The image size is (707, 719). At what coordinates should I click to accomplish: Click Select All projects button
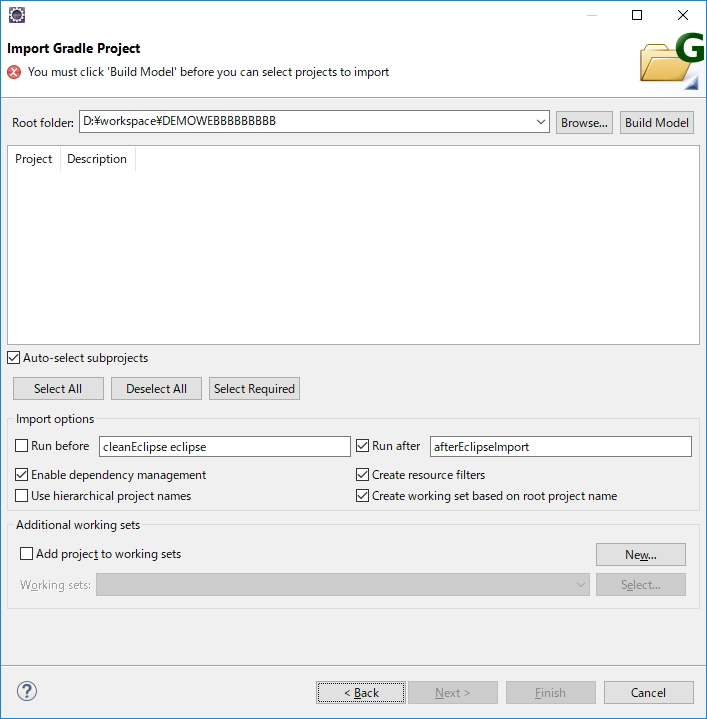[x=58, y=389]
